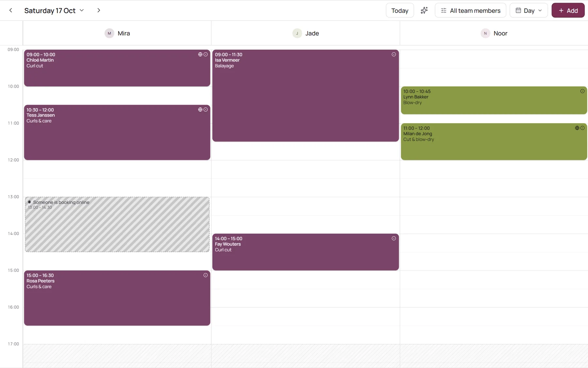This screenshot has height=368, width=588.
Task: Jump to Today
Action: coord(400,10)
